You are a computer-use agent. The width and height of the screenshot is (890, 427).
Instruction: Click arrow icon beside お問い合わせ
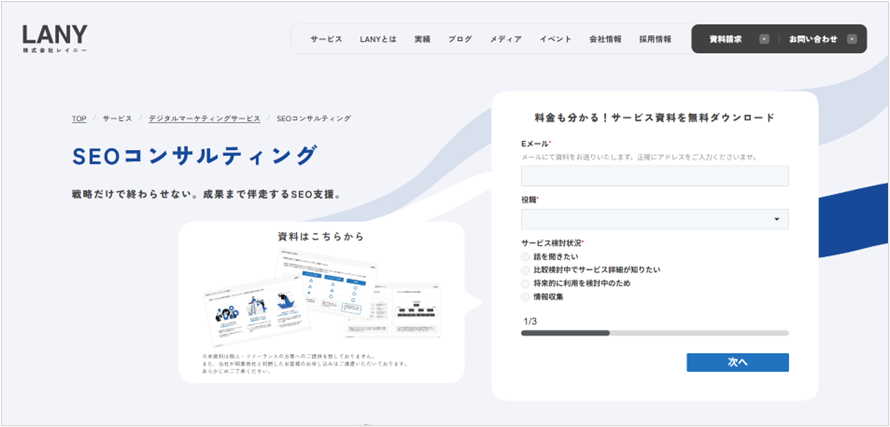[x=851, y=39]
